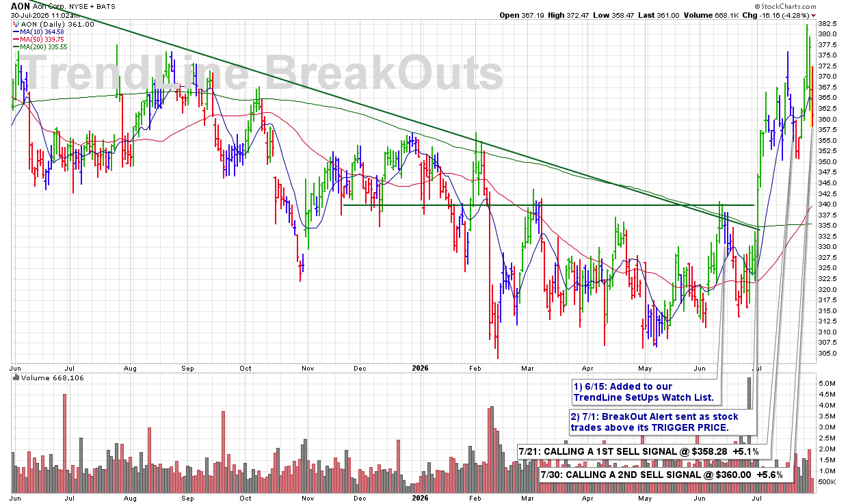The height and width of the screenshot is (504, 848).
Task: Click the StockCharts.com attribution text
Action: click(784, 5)
